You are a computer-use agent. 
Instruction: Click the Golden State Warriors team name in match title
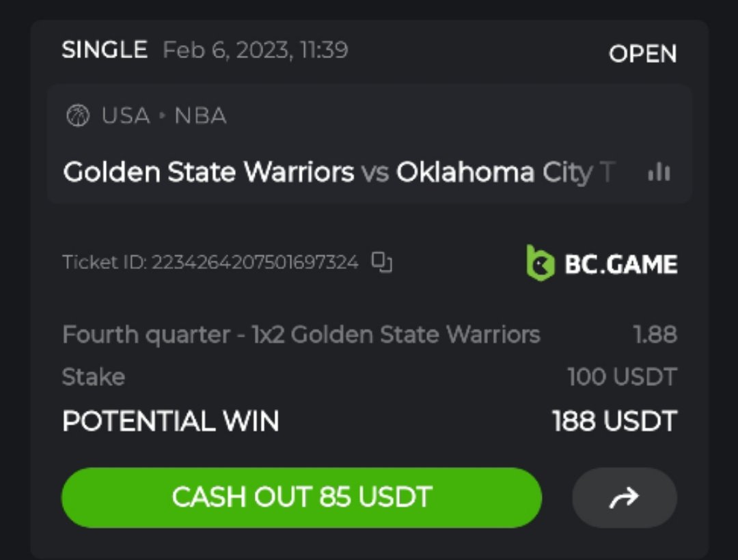(208, 173)
